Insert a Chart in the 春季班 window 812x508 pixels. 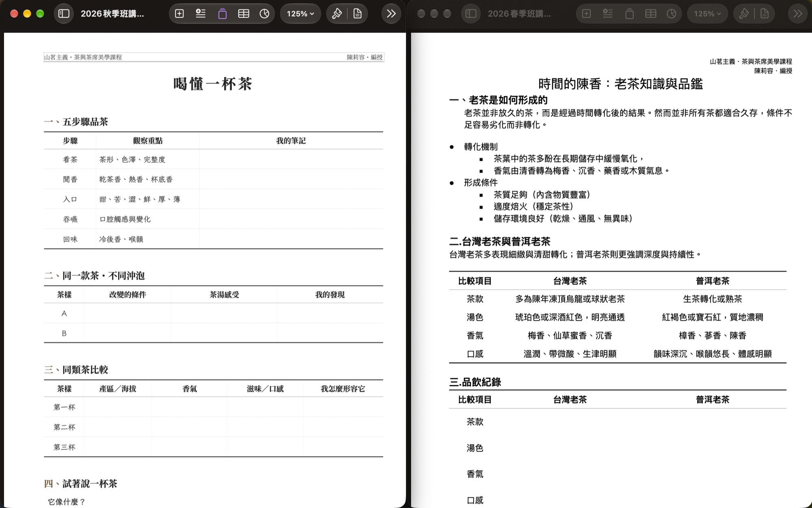(672, 14)
